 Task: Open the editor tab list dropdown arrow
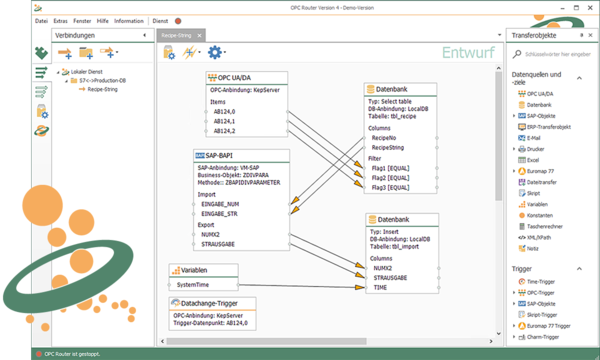499,35
